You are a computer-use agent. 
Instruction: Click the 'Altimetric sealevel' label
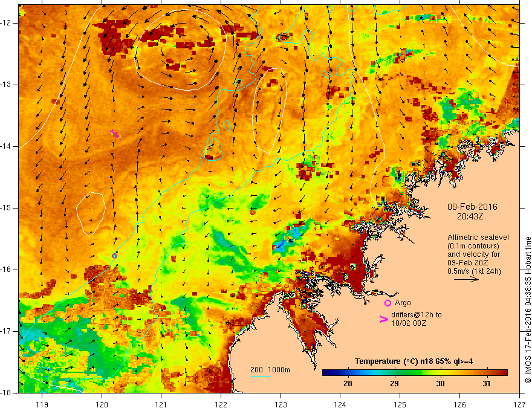tap(478, 238)
